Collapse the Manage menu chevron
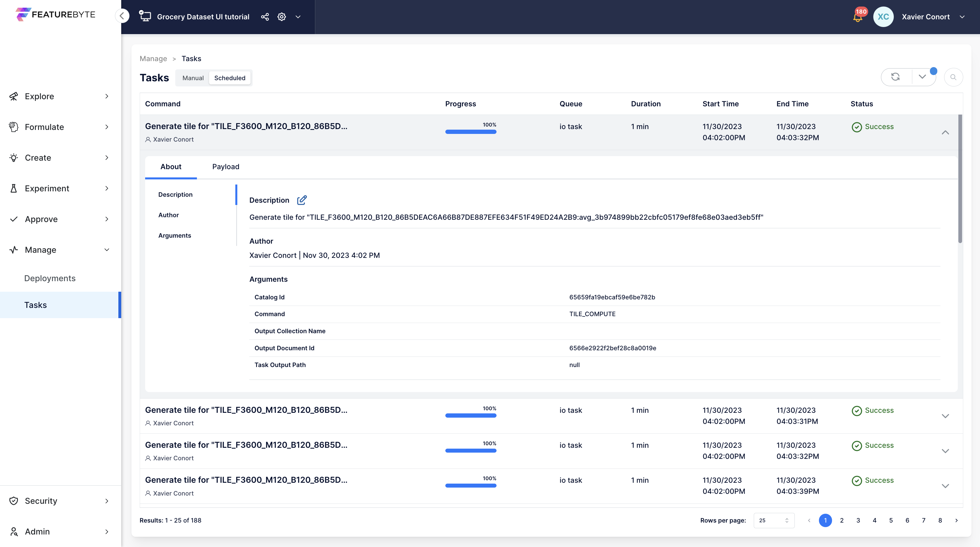 pyautogui.click(x=107, y=250)
